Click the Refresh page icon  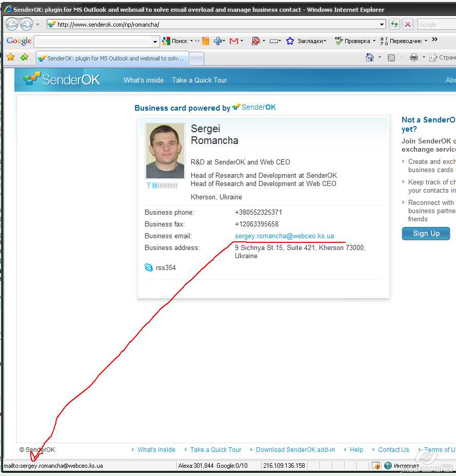pyautogui.click(x=394, y=24)
